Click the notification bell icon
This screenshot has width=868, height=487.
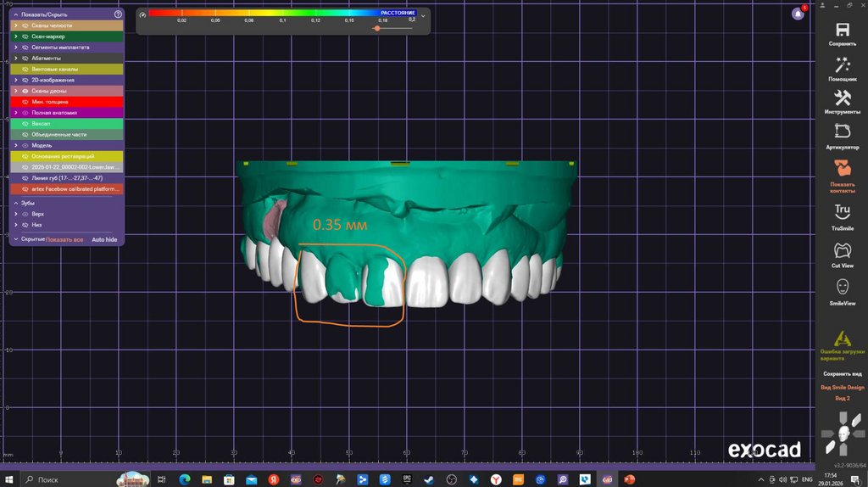[797, 14]
